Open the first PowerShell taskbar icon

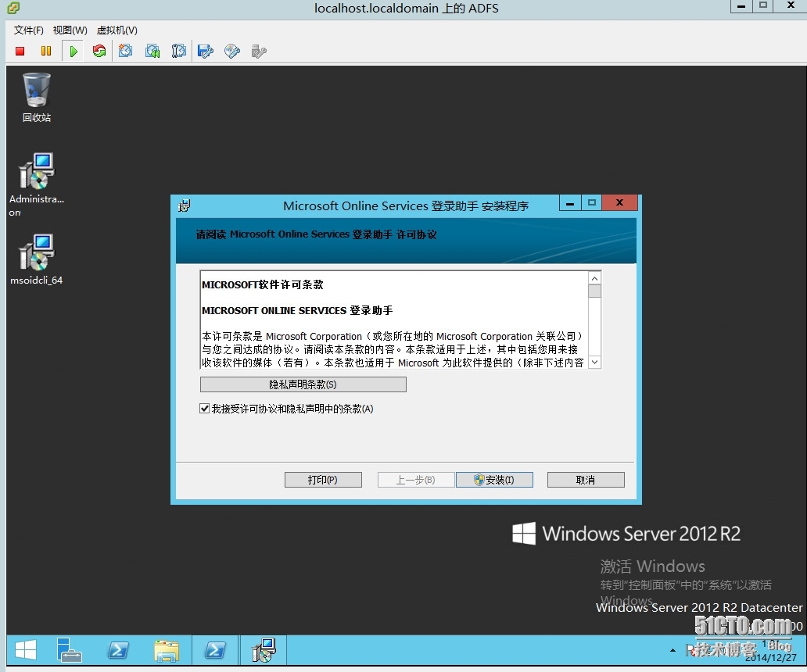(118, 650)
